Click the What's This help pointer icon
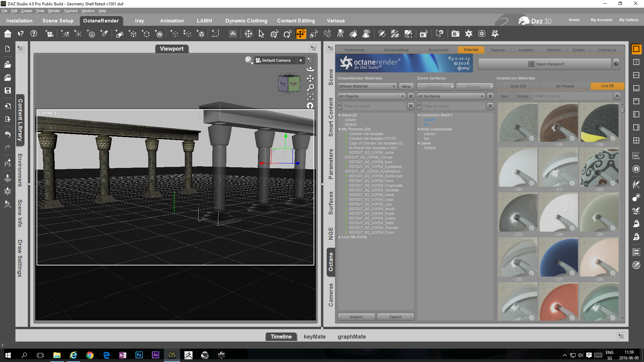 (x=21, y=34)
